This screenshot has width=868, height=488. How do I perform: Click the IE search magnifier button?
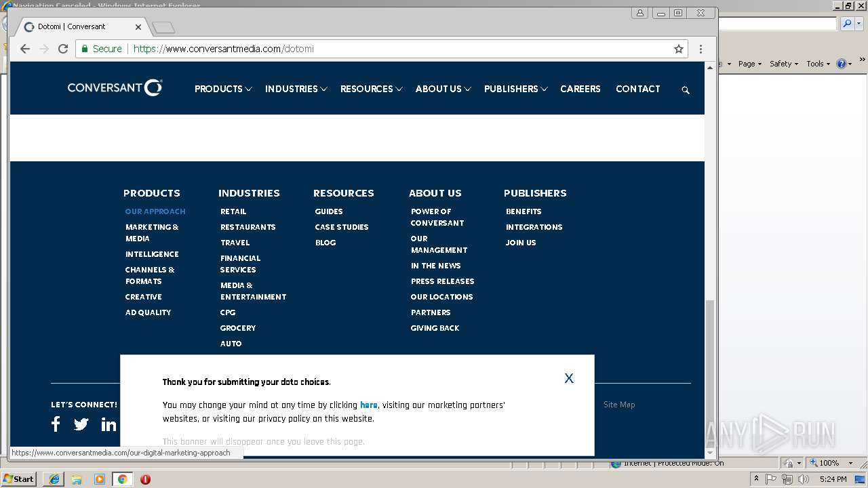846,24
